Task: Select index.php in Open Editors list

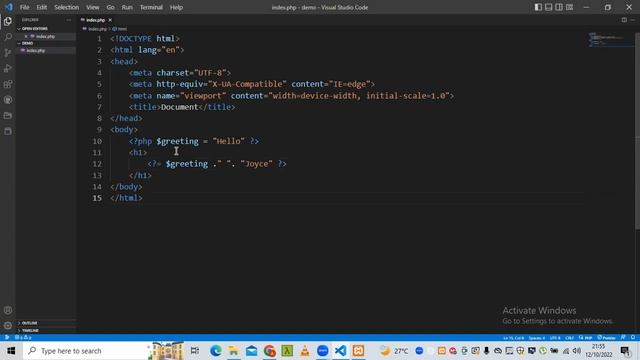Action: tap(45, 36)
